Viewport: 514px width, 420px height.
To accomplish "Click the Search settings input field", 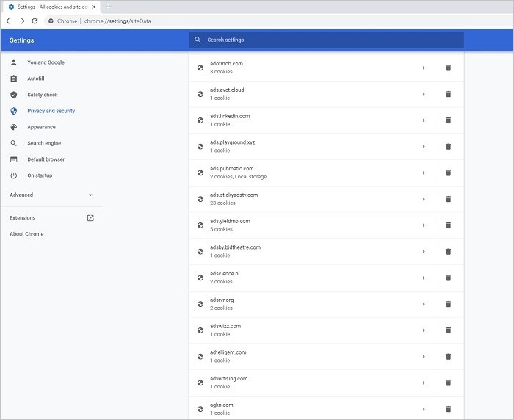I will click(x=327, y=40).
